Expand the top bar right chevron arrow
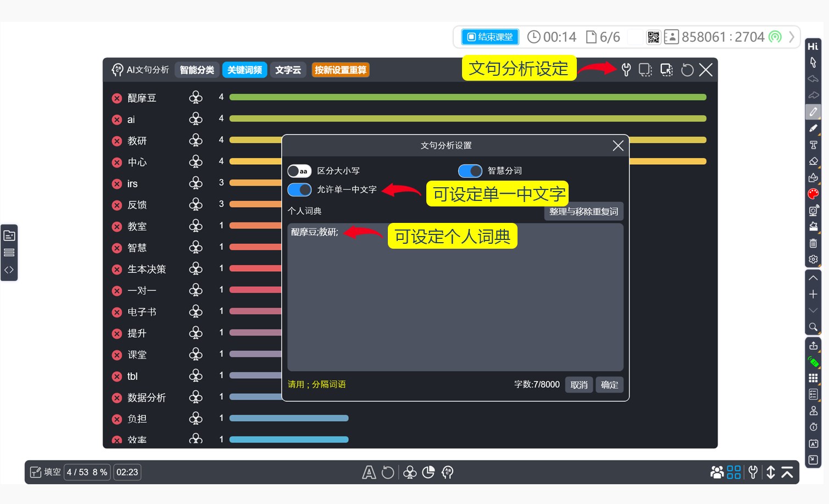 point(792,37)
